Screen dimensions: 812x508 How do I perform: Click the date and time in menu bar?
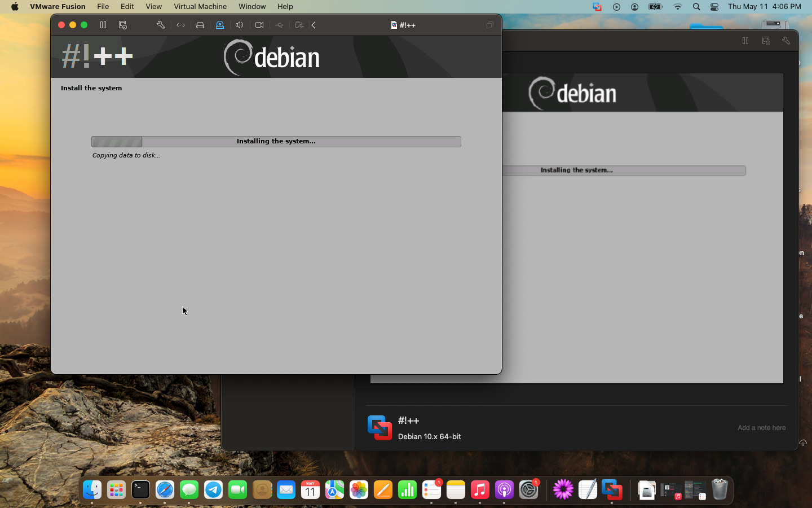(764, 7)
